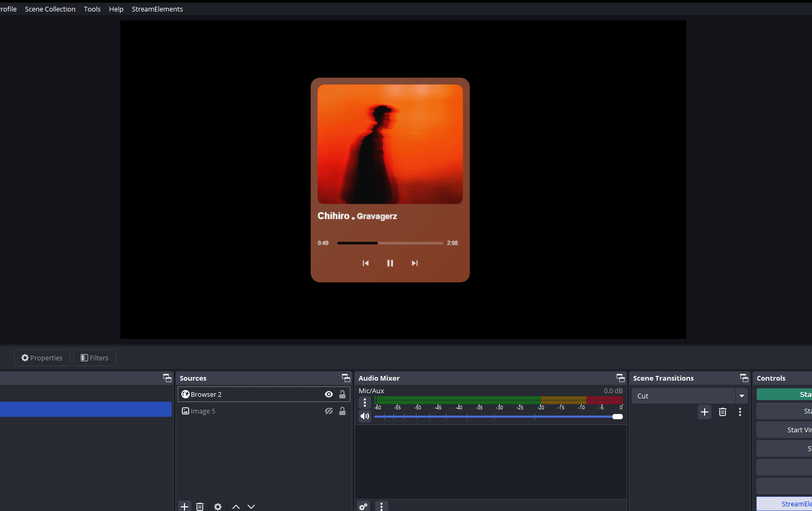This screenshot has width=812, height=511.
Task: Select the highlighted blue scene row
Action: coord(85,409)
